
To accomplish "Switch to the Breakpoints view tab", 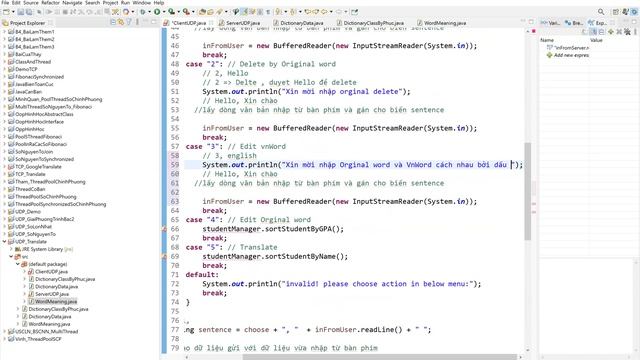I will pos(574,23).
